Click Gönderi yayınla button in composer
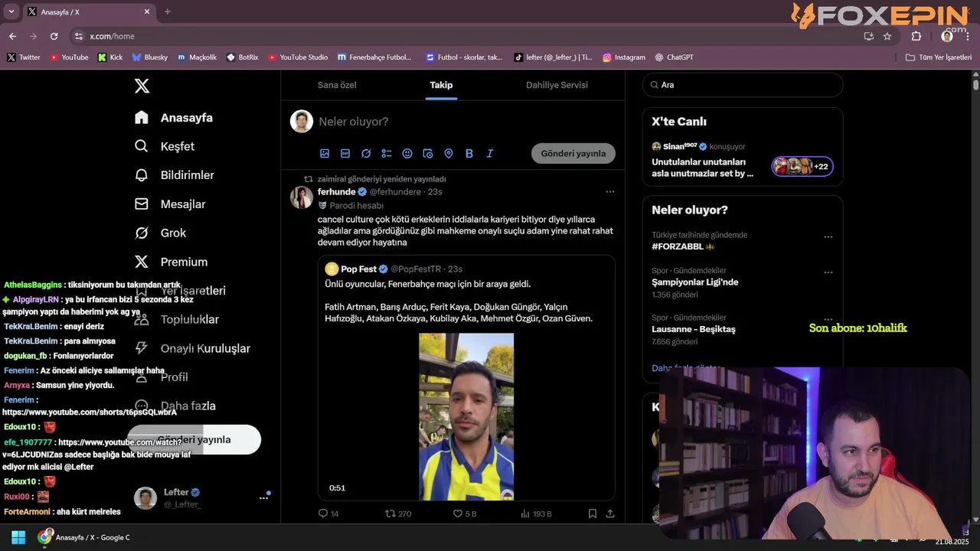Screen dimensions: 980x551 (x=573, y=153)
